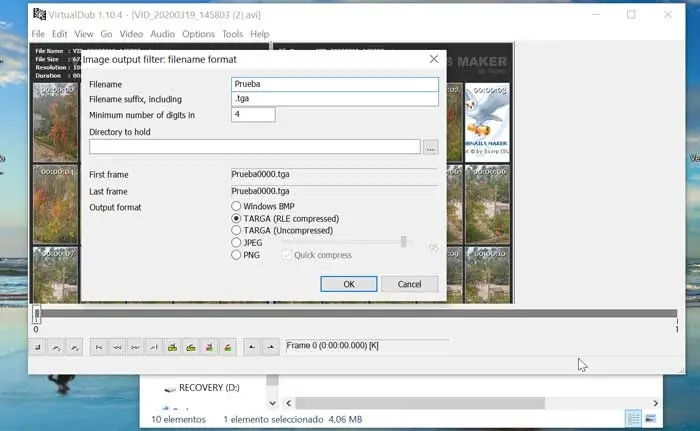
Task: Click the Explorer scroll left arrow
Action: 289,403
